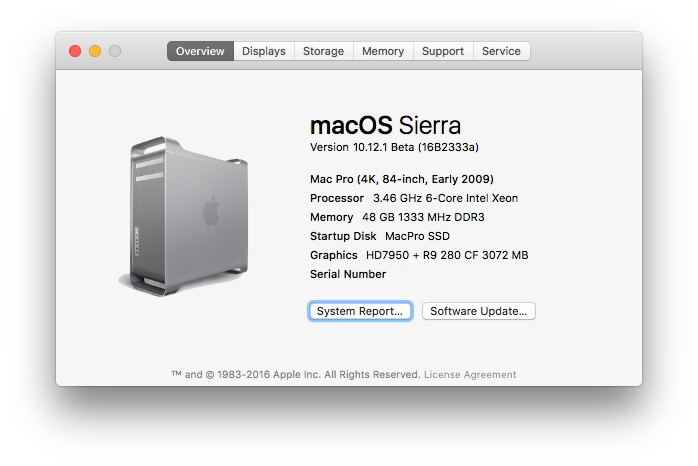Image resolution: width=698 pixels, height=466 pixels.
Task: Click the macOS Sierra title text
Action: [x=385, y=126]
